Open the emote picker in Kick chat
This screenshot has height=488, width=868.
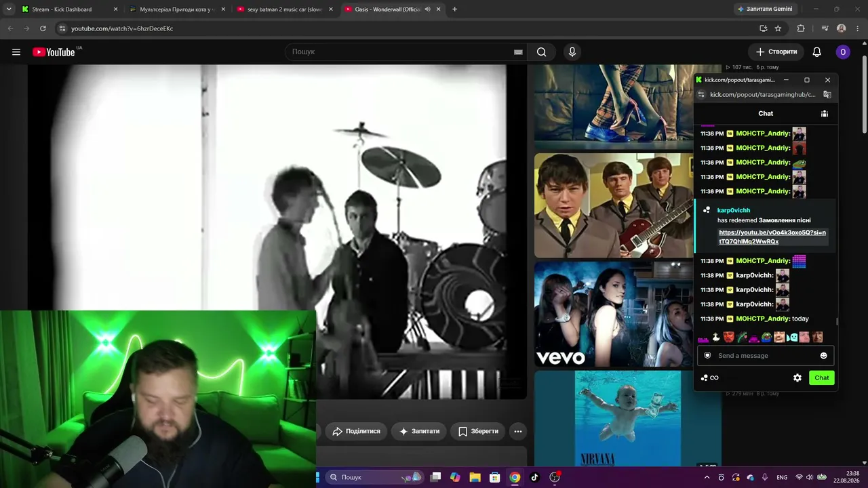click(824, 356)
